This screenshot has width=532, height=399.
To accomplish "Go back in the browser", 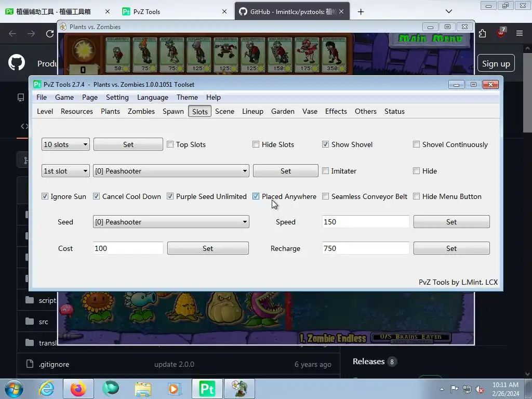I will point(12,34).
